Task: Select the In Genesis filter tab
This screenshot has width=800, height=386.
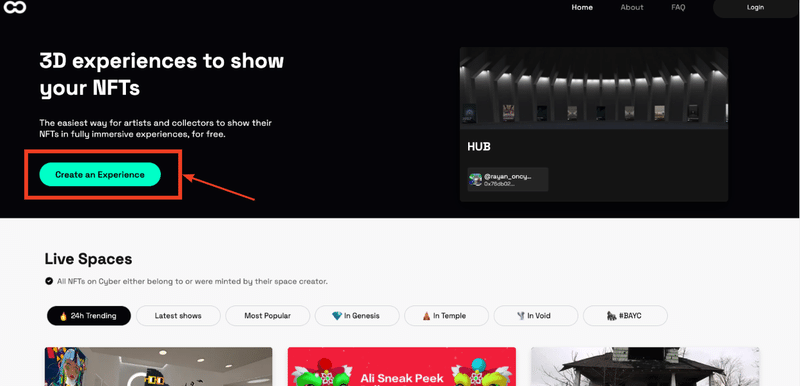Action: (x=357, y=316)
